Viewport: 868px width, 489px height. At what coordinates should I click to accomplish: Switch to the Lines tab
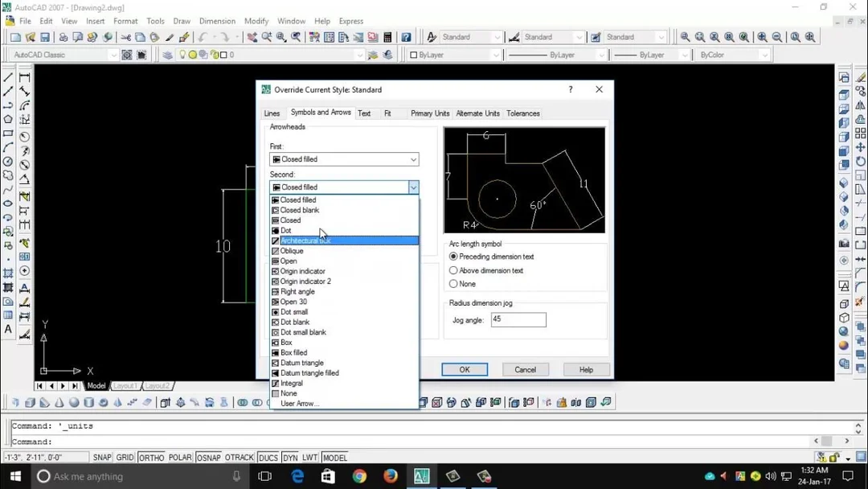272,113
